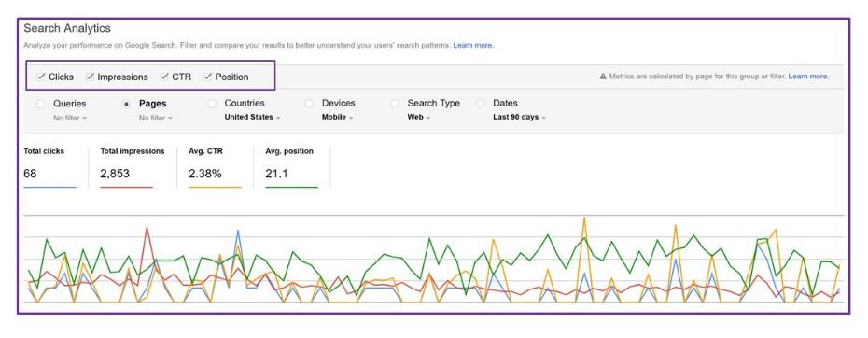Uncheck the Clicks metric checkbox
Viewport: 868px width, 338px height.
pyautogui.click(x=41, y=77)
